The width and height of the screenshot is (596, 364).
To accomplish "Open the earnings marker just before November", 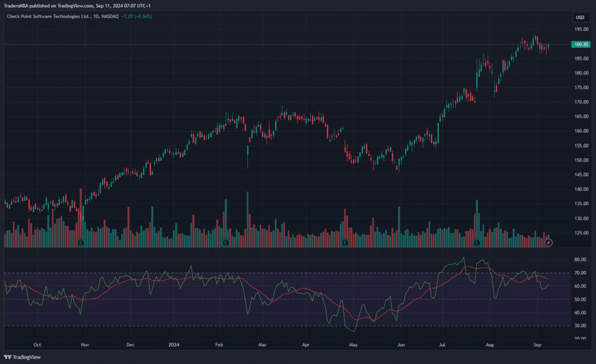I will (x=80, y=242).
